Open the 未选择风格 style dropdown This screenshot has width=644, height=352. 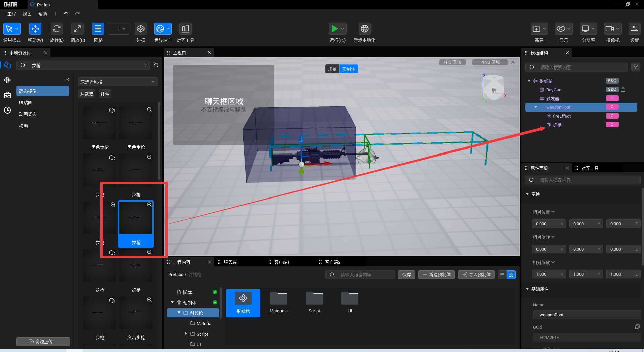(x=118, y=82)
